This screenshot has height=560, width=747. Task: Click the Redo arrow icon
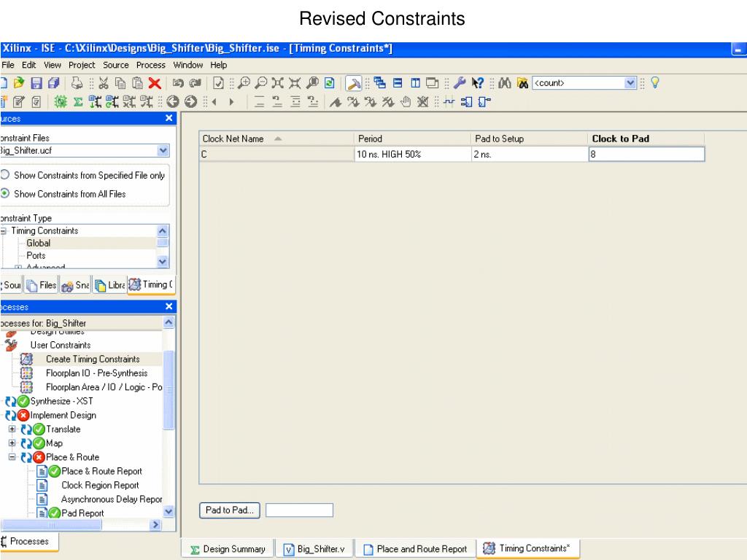click(196, 83)
